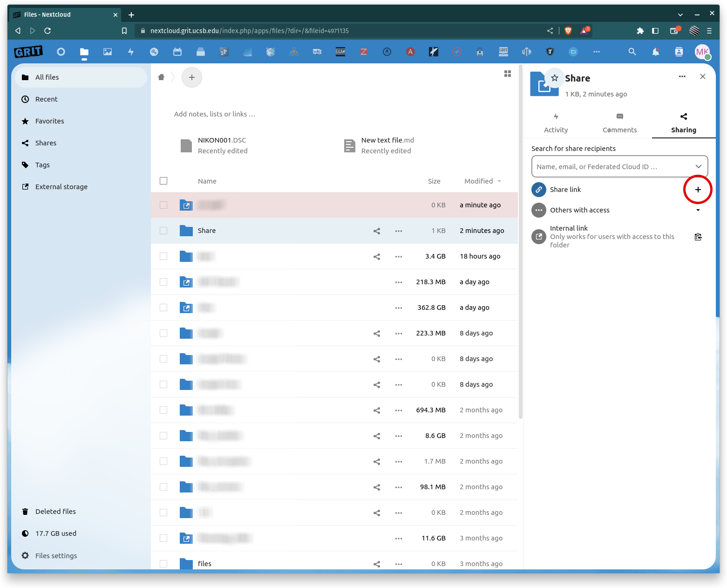727x588 pixels.
Task: Expand the share recipients dropdown arrow
Action: pos(699,166)
